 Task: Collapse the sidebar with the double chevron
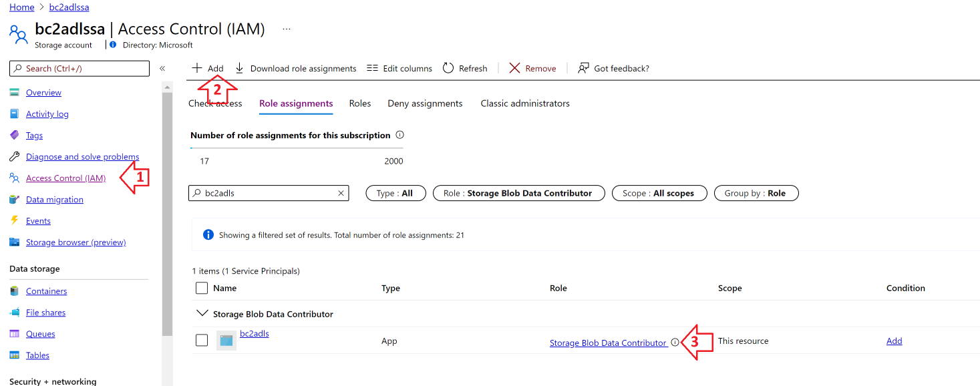click(x=162, y=68)
